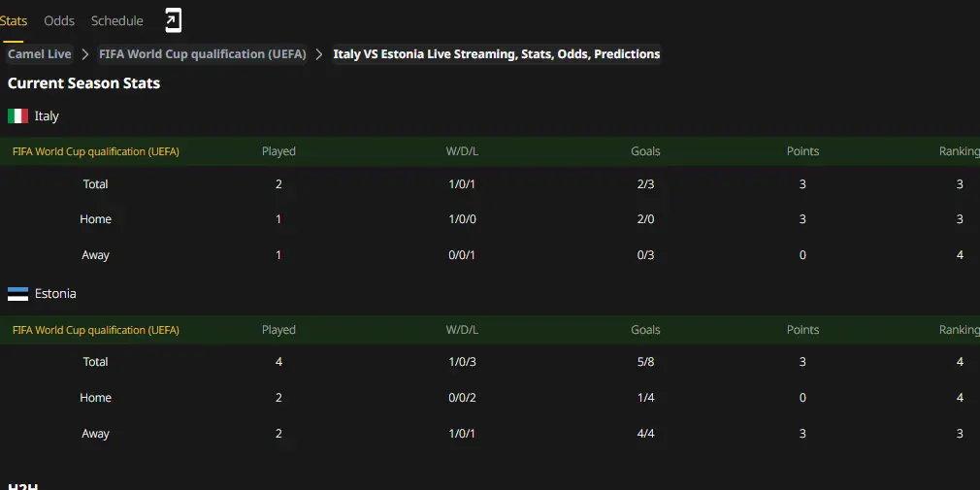Open the Odds tab

tap(59, 20)
